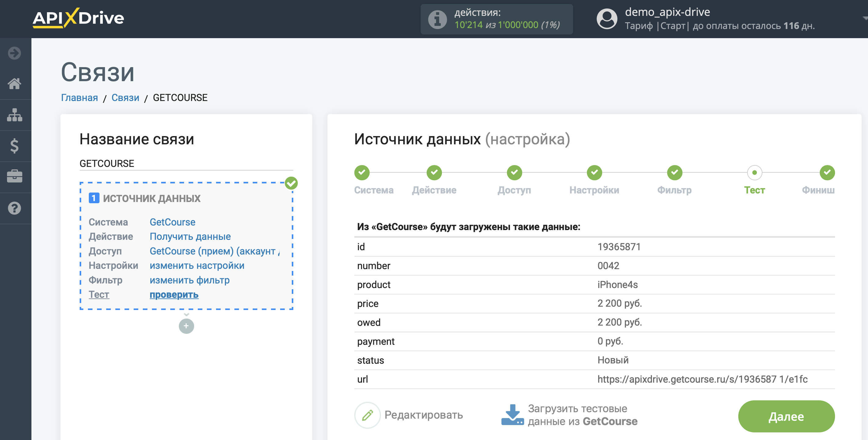This screenshot has height=440, width=868.
Task: Open the GetCourse system link
Action: (172, 222)
